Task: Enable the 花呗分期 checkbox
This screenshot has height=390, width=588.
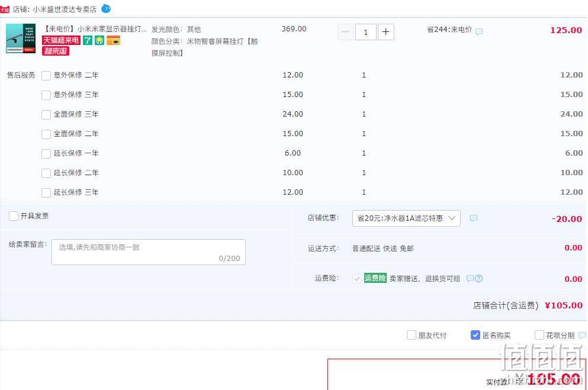Action: [x=539, y=335]
